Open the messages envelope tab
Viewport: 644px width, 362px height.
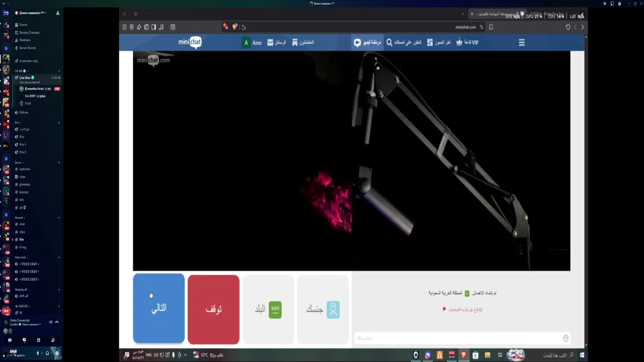[x=277, y=43]
